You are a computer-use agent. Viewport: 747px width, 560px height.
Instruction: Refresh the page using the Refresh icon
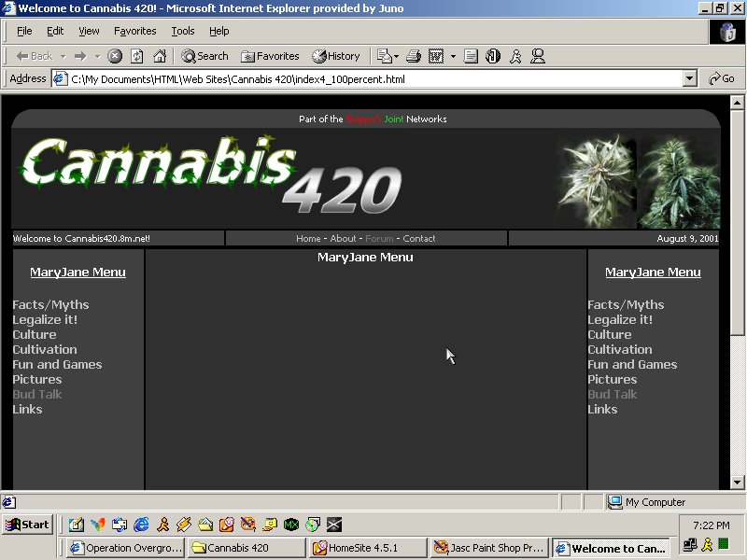click(x=137, y=56)
